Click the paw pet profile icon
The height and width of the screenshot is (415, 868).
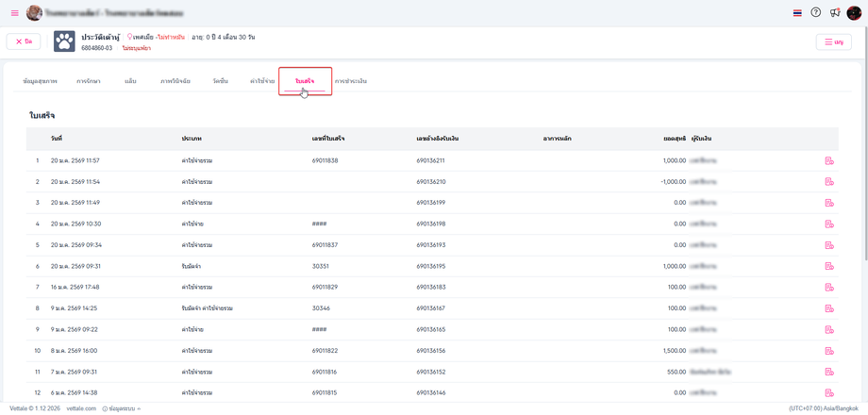[x=64, y=41]
